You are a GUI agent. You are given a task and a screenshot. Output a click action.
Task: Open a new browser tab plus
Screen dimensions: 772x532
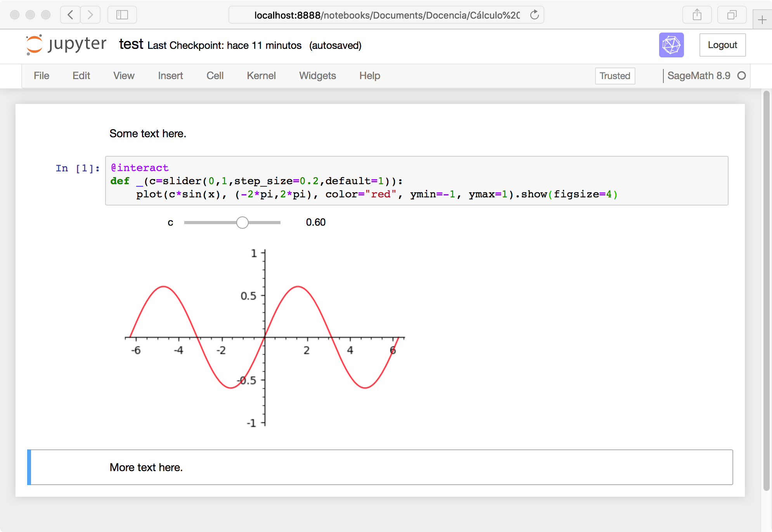762,20
